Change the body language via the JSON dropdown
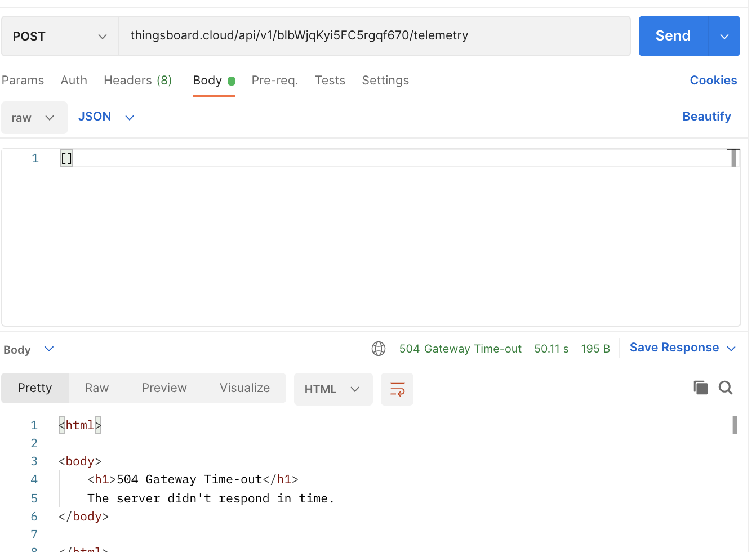Screen dimensions: 756x552 click(x=106, y=117)
